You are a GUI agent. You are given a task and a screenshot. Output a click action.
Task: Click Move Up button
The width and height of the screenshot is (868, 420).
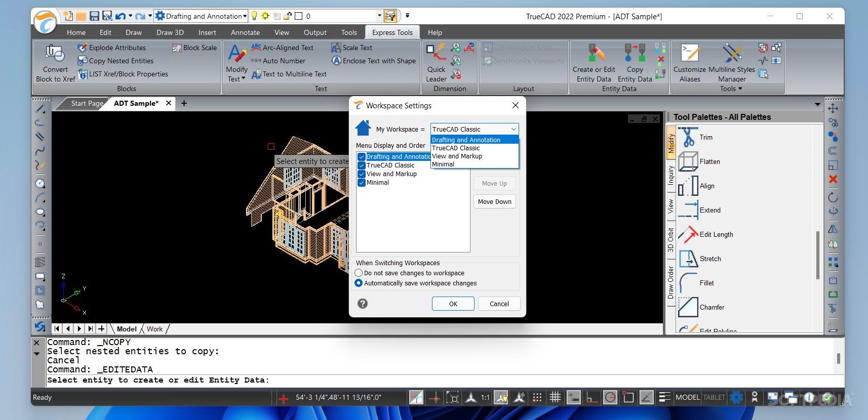(494, 183)
